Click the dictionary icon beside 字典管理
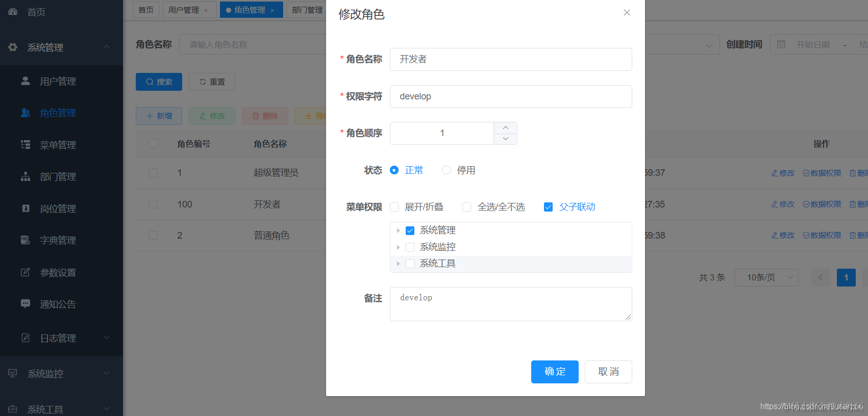Image resolution: width=868 pixels, height=416 pixels. click(x=26, y=240)
